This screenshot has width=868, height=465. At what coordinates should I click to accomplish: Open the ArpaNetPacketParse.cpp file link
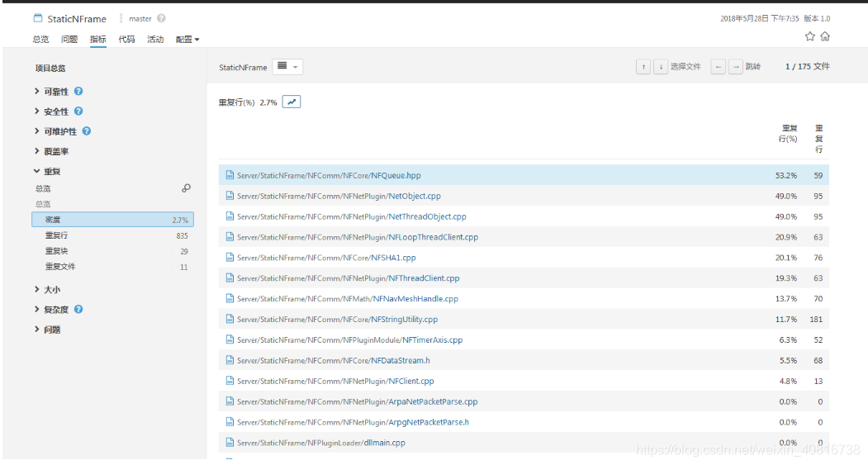pyautogui.click(x=433, y=402)
